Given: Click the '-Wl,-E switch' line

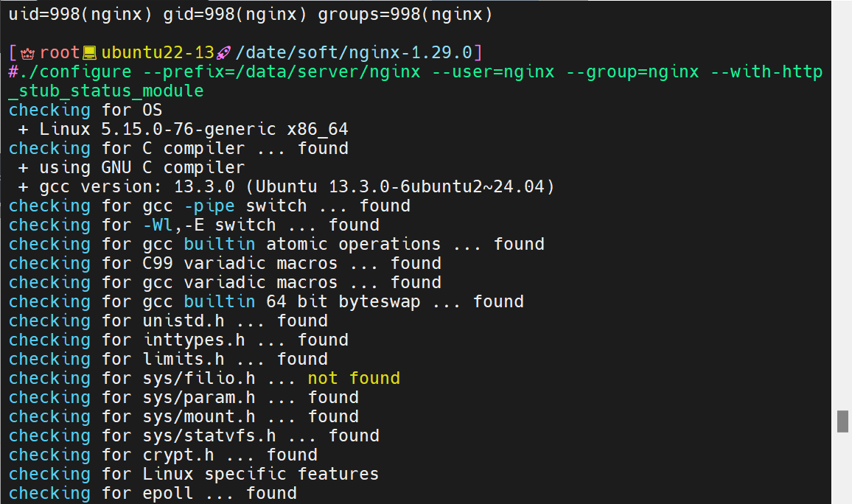Looking at the screenshot, I should (x=193, y=225).
